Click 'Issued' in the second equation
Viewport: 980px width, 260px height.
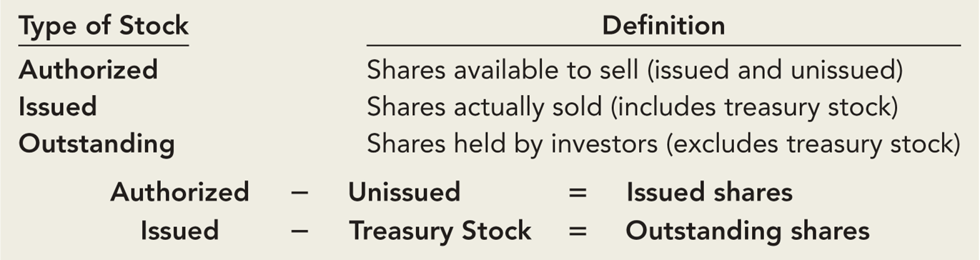[x=179, y=231]
